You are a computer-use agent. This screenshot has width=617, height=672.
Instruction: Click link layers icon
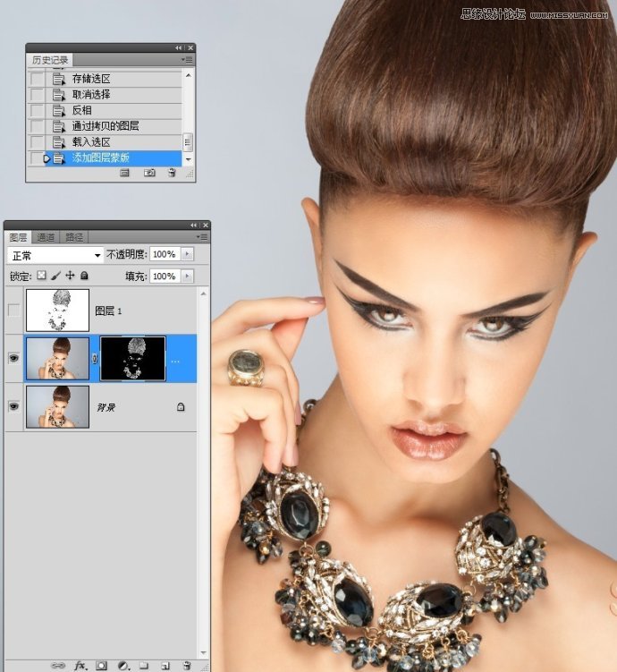click(x=58, y=666)
